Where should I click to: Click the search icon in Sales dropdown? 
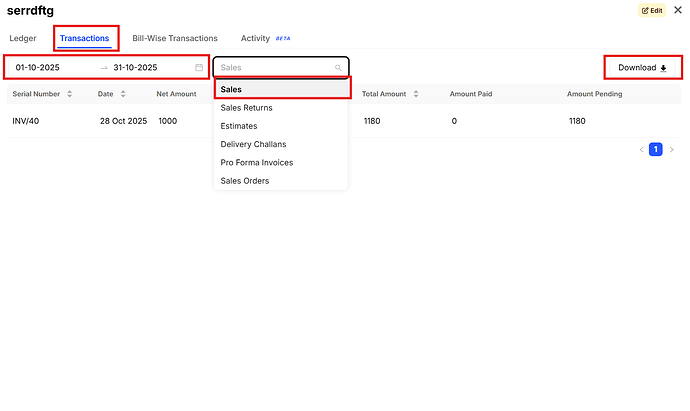click(338, 68)
